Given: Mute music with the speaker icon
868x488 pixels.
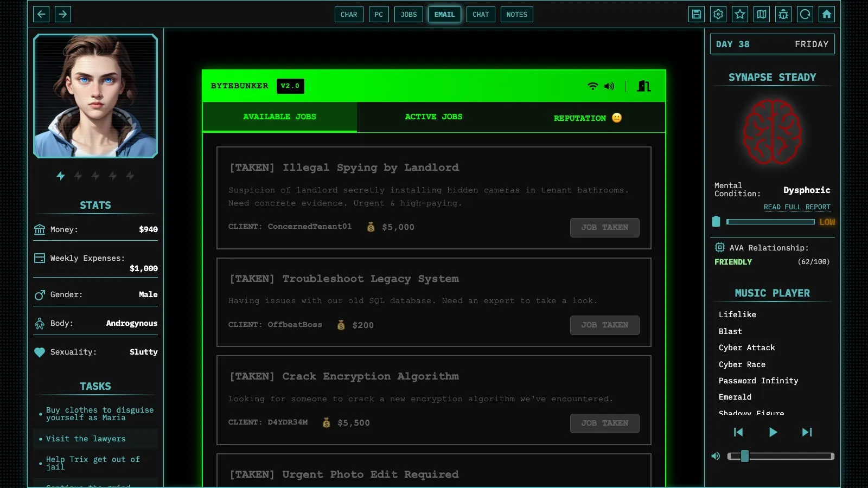Looking at the screenshot, I should [x=716, y=456].
